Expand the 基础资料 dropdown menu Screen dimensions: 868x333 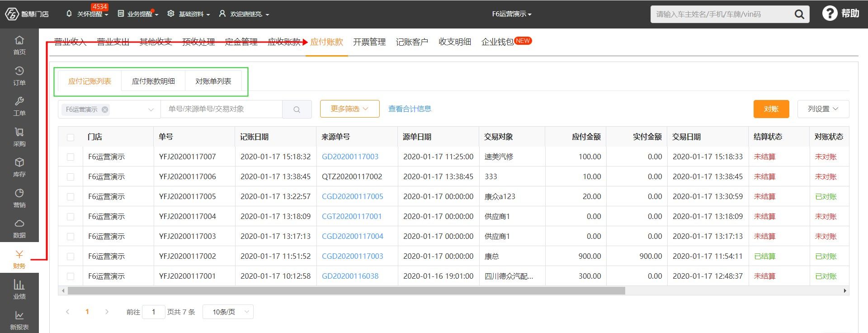coord(208,15)
